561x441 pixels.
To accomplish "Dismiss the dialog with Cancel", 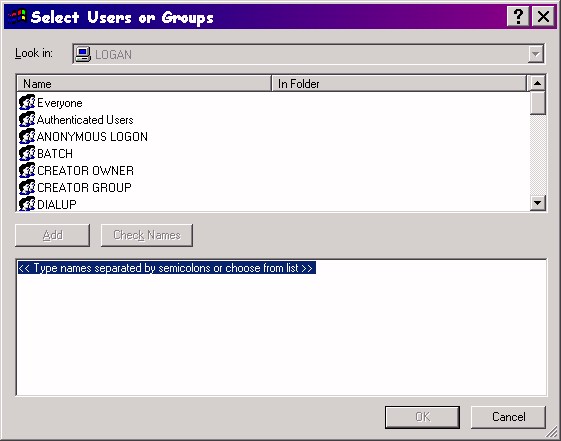I will coord(508,417).
